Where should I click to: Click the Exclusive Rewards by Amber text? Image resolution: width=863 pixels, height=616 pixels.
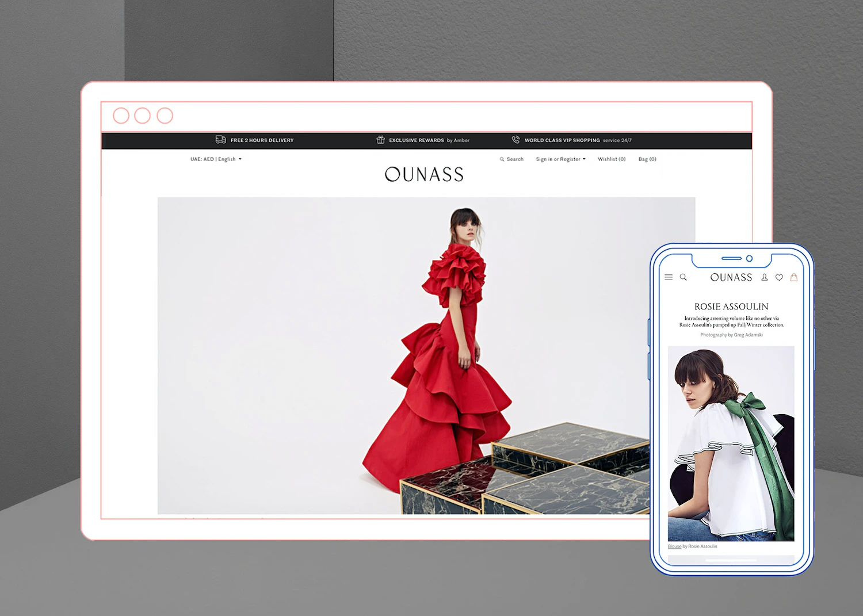[x=429, y=140]
